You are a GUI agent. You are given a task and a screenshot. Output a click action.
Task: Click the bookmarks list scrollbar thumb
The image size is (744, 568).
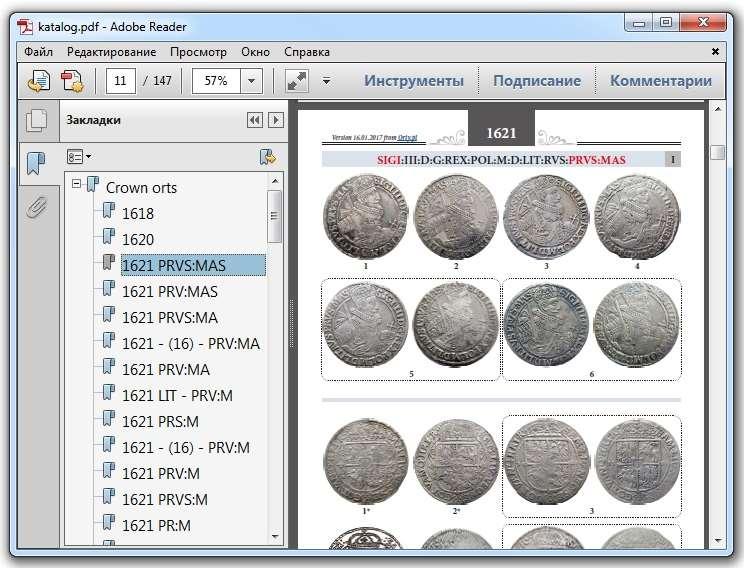click(274, 216)
